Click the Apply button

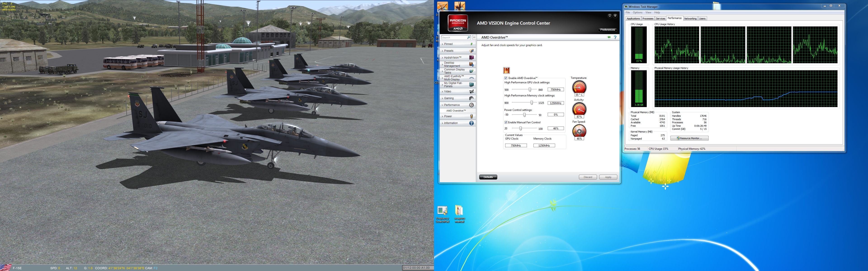[x=608, y=177]
